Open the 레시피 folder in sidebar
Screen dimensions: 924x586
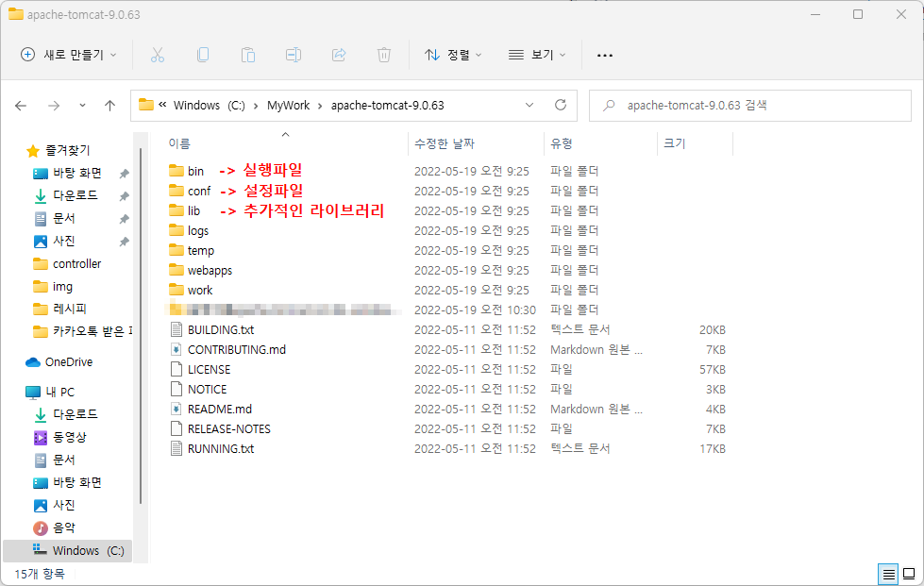point(70,310)
